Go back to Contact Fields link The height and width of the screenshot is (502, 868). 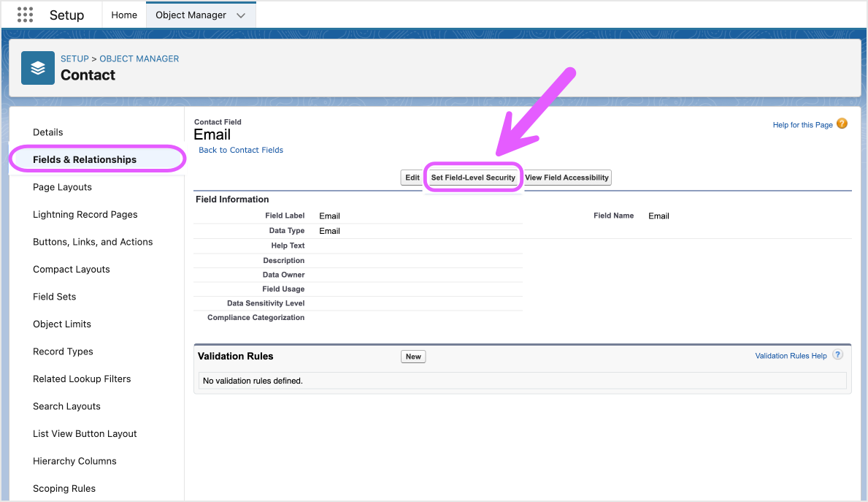click(241, 150)
